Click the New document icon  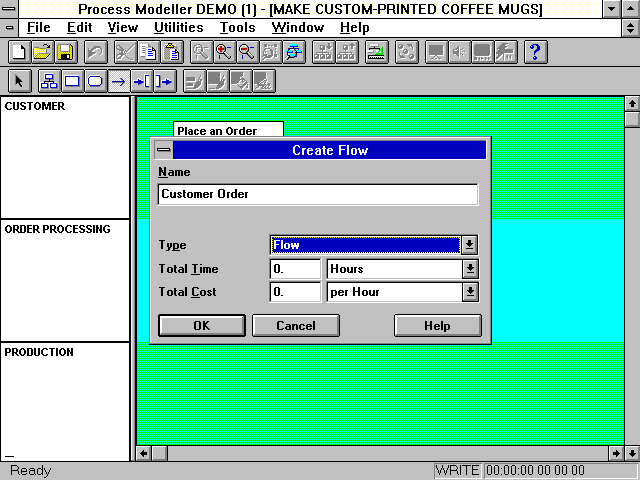click(18, 52)
